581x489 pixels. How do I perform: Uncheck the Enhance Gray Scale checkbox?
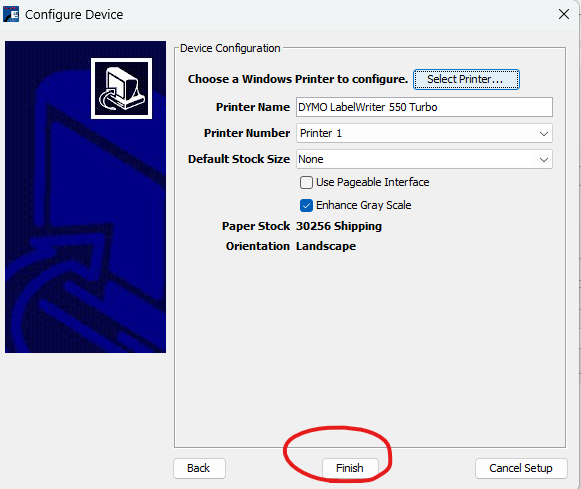[x=306, y=205]
